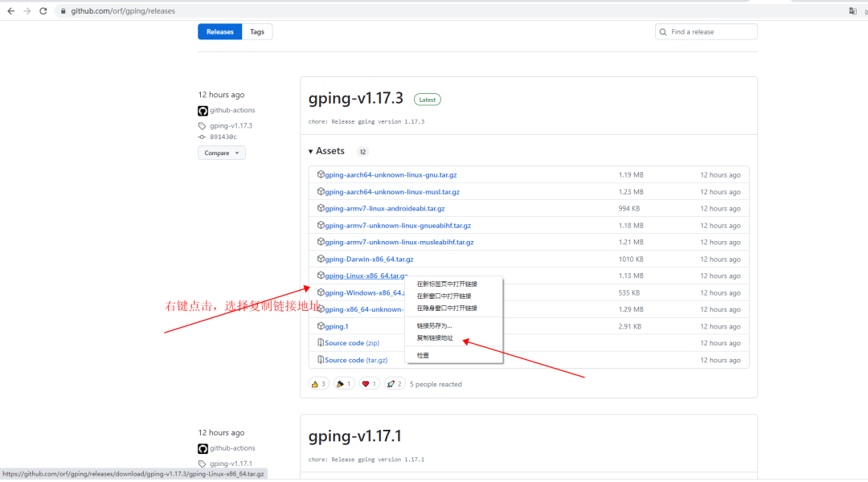Screen dimensions: 868x482
Task: Click the Assets count badge 12
Action: pyautogui.click(x=362, y=152)
